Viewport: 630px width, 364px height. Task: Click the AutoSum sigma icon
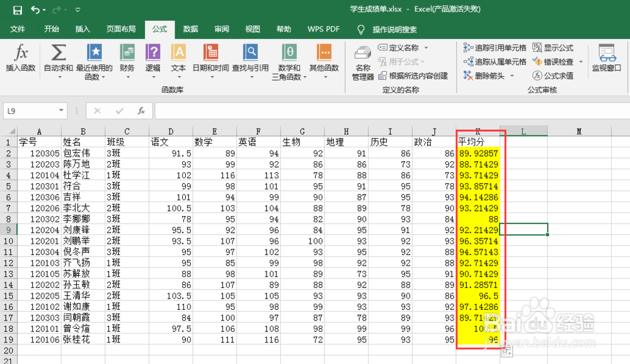[x=59, y=53]
